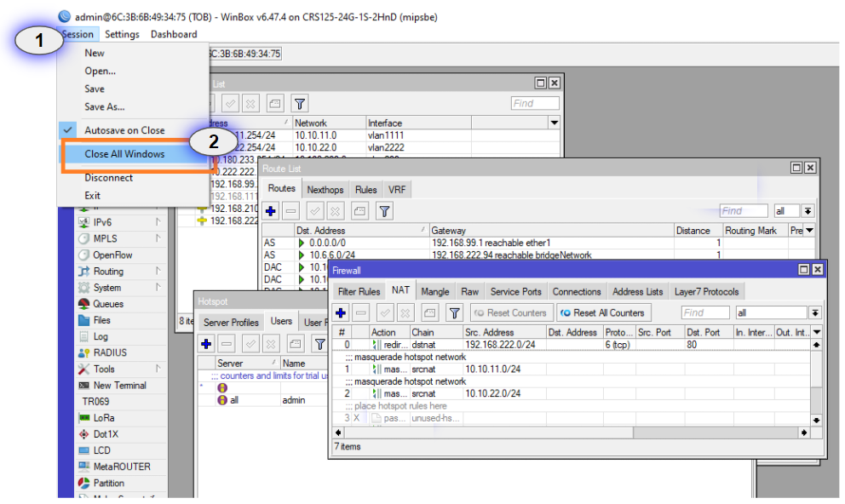845x504 pixels.
Task: Select the vlan1111 interface cell in Address List
Action: click(418, 135)
